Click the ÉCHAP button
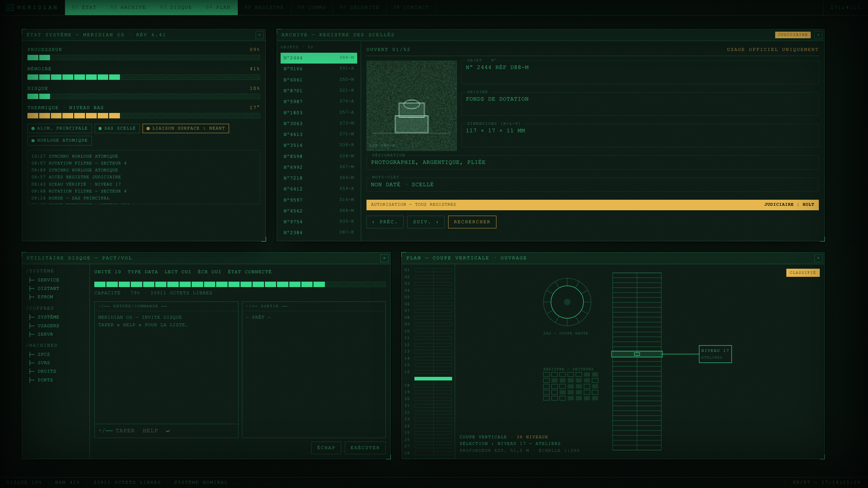 (326, 448)
